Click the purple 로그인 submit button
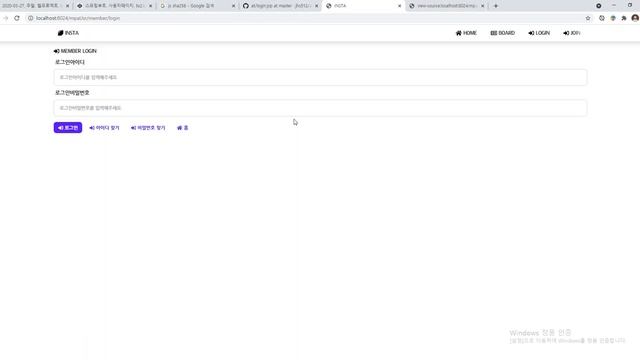This screenshot has width=640, height=360. coord(68,128)
